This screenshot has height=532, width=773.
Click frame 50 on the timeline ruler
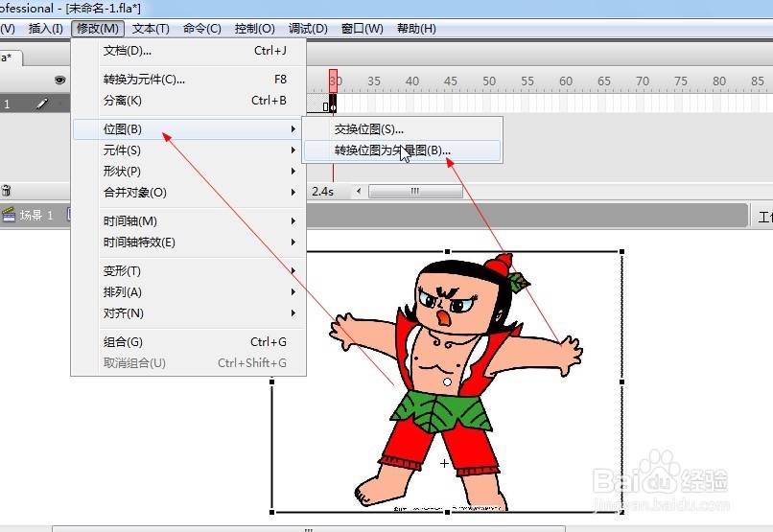[x=489, y=81]
